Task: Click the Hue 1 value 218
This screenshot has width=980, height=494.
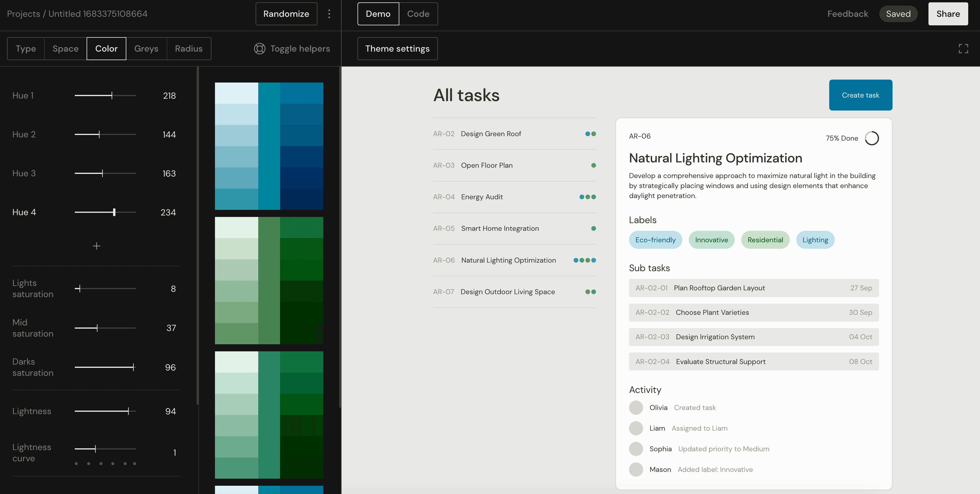Action: coord(169,95)
